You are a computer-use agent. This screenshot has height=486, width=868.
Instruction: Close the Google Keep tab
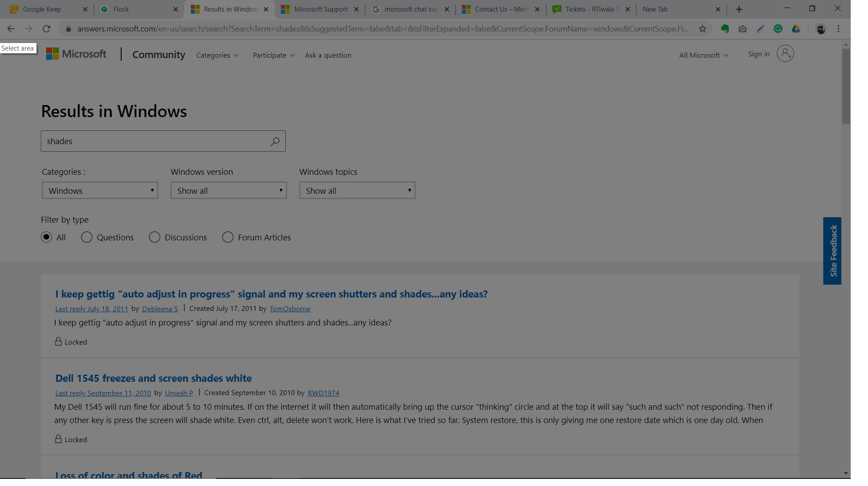[85, 9]
